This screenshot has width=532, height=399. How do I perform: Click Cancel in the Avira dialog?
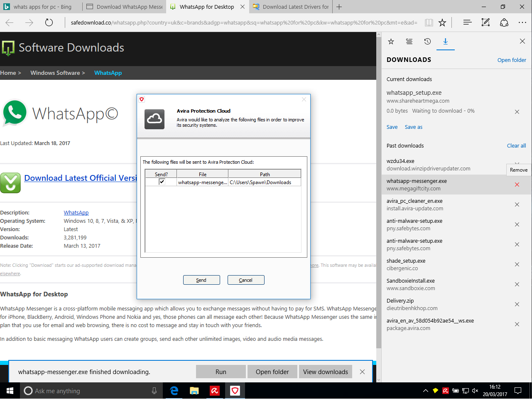(246, 280)
